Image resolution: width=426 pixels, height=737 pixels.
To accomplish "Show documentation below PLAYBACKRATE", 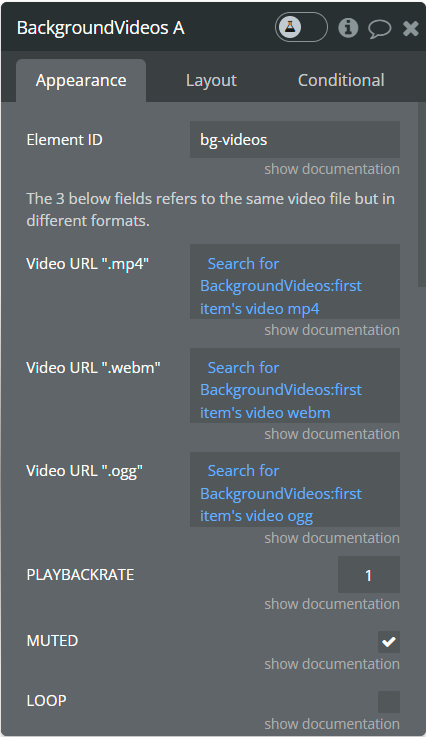I will click(331, 604).
